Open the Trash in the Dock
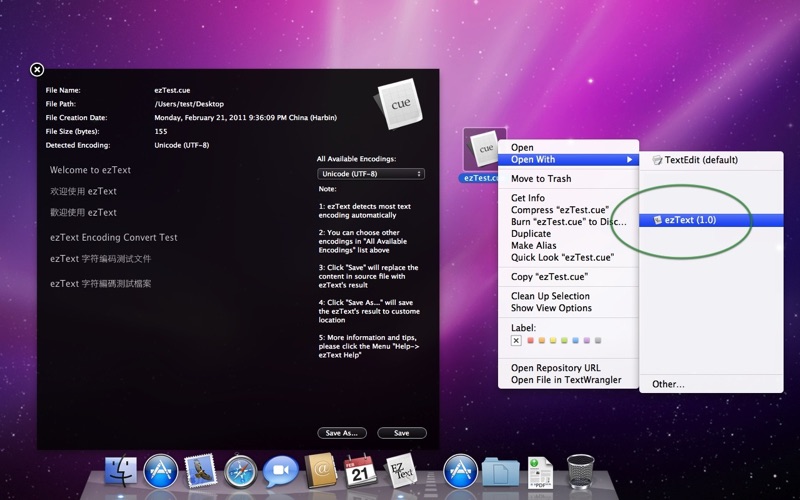800x500 pixels. pyautogui.click(x=581, y=471)
